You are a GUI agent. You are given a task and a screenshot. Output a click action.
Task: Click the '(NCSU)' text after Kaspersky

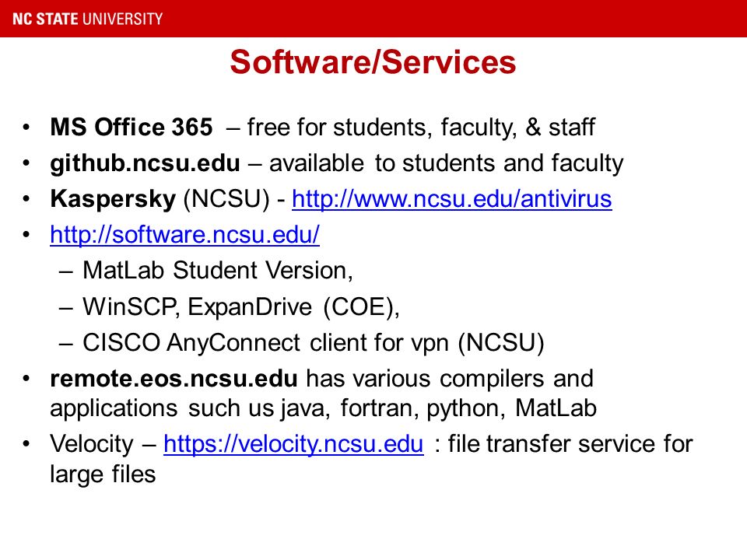226,199
